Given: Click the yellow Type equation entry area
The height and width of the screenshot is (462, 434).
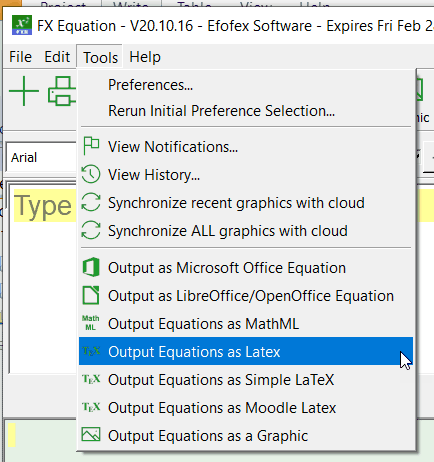Looking at the screenshot, I should coord(45,206).
